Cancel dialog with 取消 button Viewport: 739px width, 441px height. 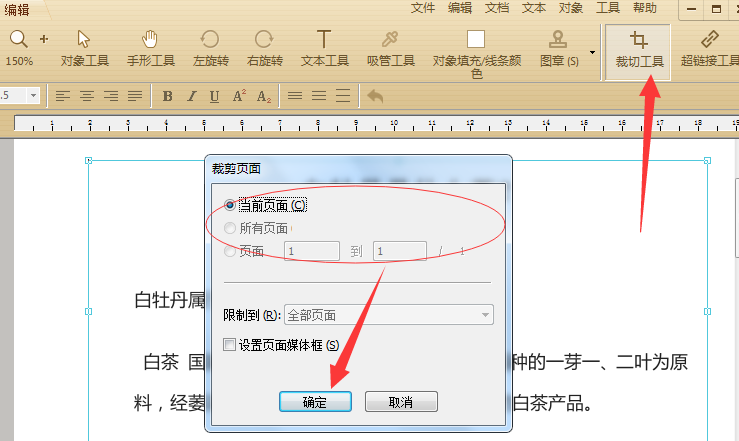pos(401,402)
